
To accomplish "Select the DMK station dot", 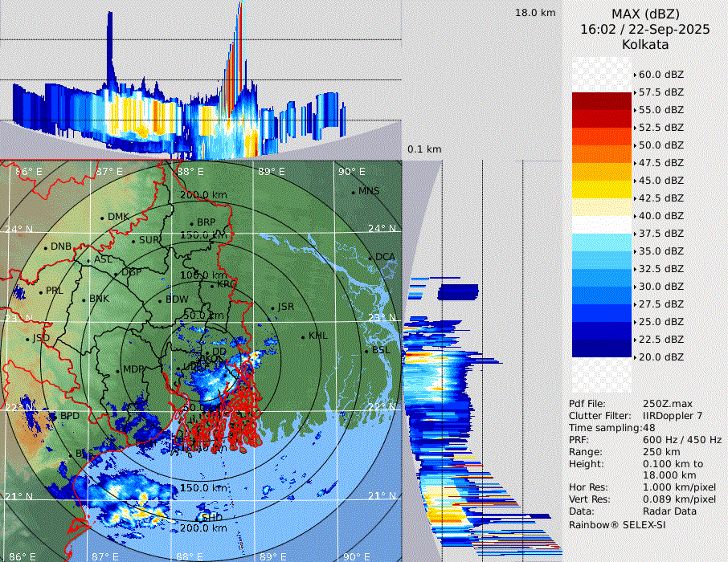I will pos(103,218).
